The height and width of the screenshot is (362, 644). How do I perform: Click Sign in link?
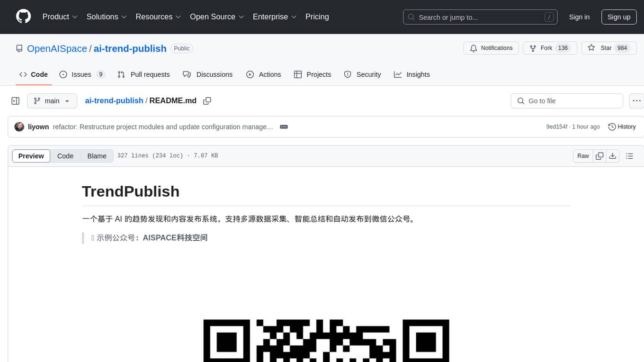[x=579, y=17]
